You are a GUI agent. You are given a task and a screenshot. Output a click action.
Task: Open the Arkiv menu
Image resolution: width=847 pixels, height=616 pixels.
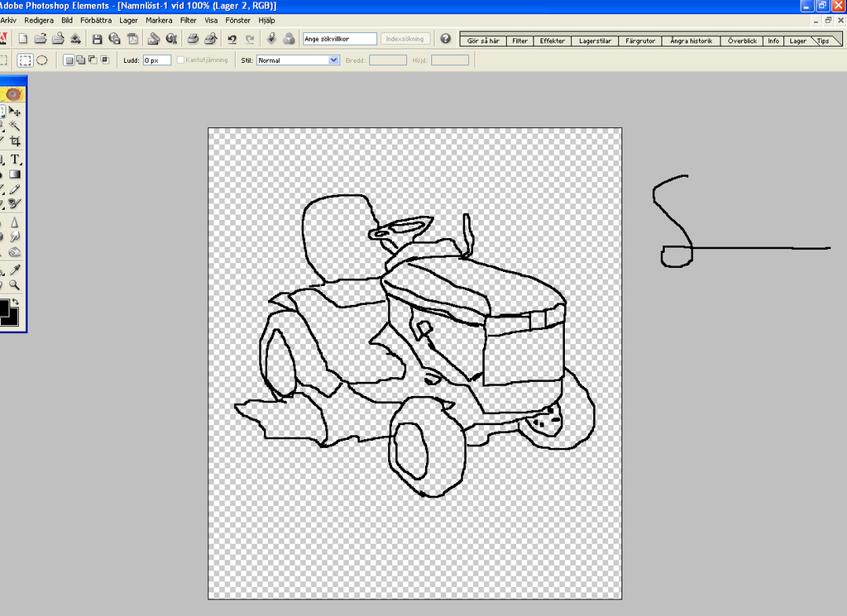(x=8, y=21)
